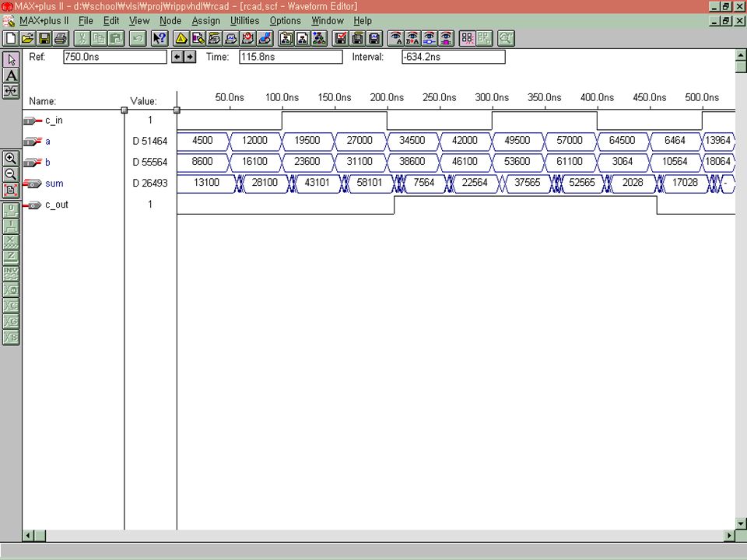747x560 pixels.
Task: Click the Copy toolbar icon
Action: [x=99, y=38]
